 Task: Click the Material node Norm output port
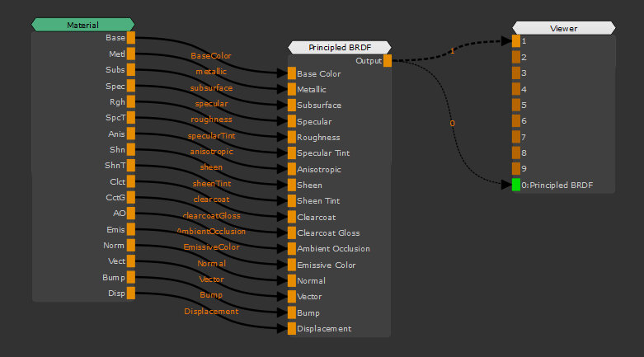point(131,246)
